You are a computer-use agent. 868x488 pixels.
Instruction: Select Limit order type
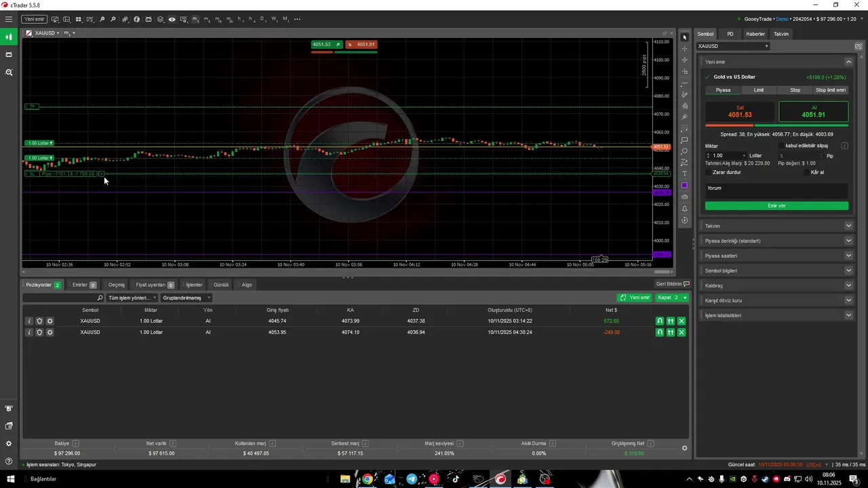tap(759, 90)
